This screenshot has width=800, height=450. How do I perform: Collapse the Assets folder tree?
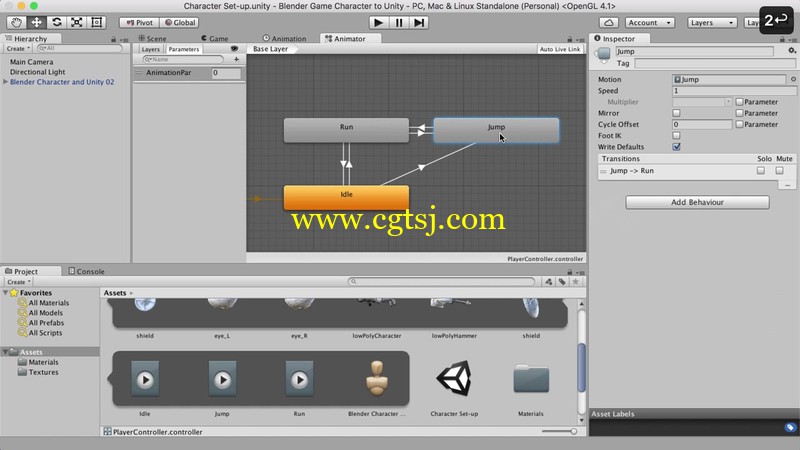pyautogui.click(x=5, y=352)
